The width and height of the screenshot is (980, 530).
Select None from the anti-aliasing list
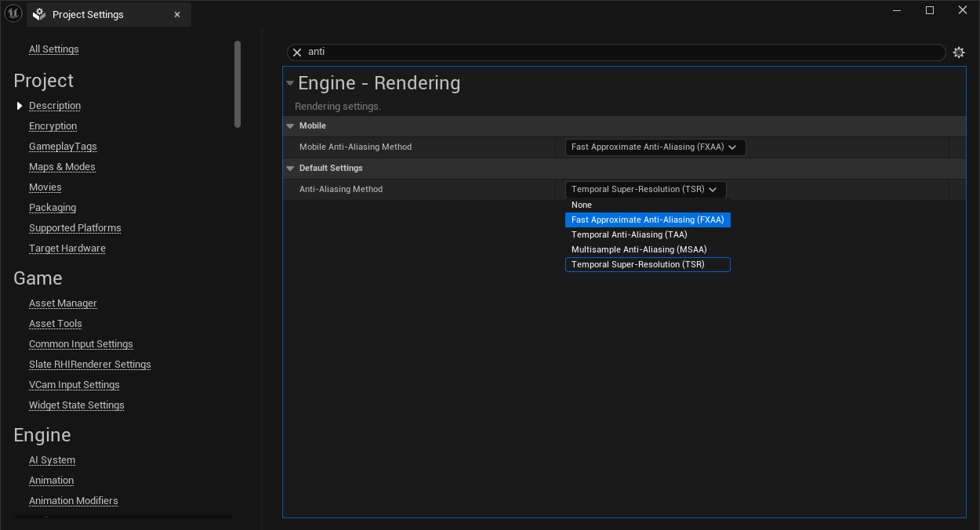tap(582, 205)
